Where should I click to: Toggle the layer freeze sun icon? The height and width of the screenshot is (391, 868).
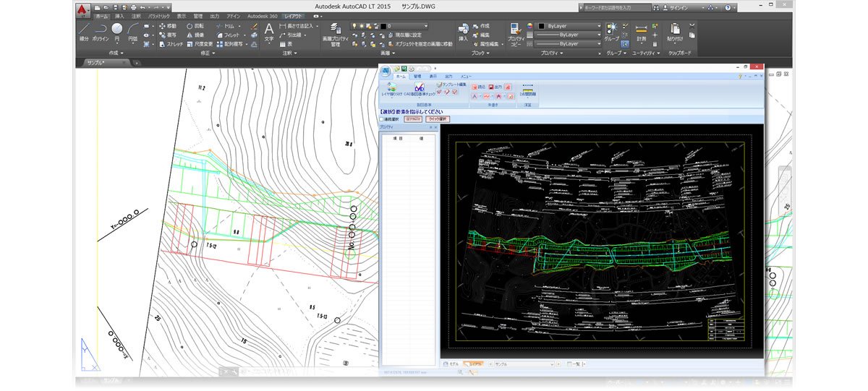coord(361,25)
